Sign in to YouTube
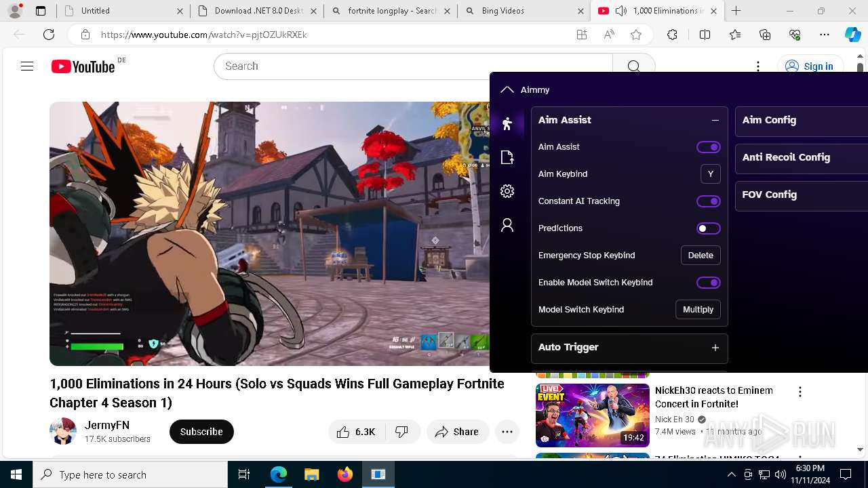The width and height of the screenshot is (868, 488). [x=810, y=66]
